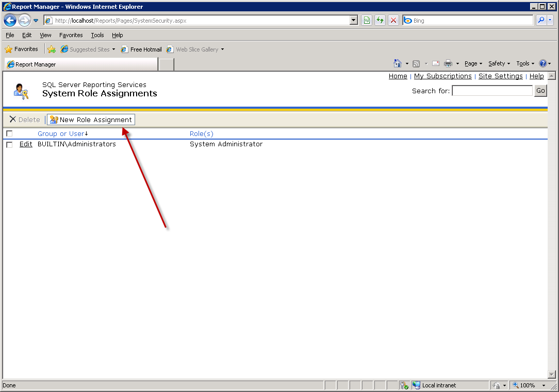This screenshot has width=559, height=392.
Task: Open the Site Settings link
Action: click(500, 76)
